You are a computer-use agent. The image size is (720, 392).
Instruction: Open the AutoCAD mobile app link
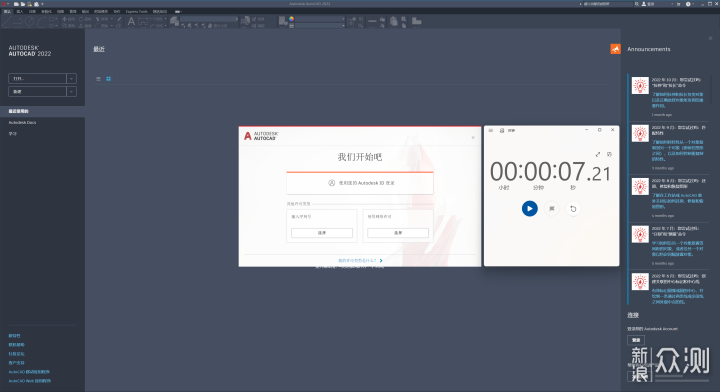coord(29,372)
